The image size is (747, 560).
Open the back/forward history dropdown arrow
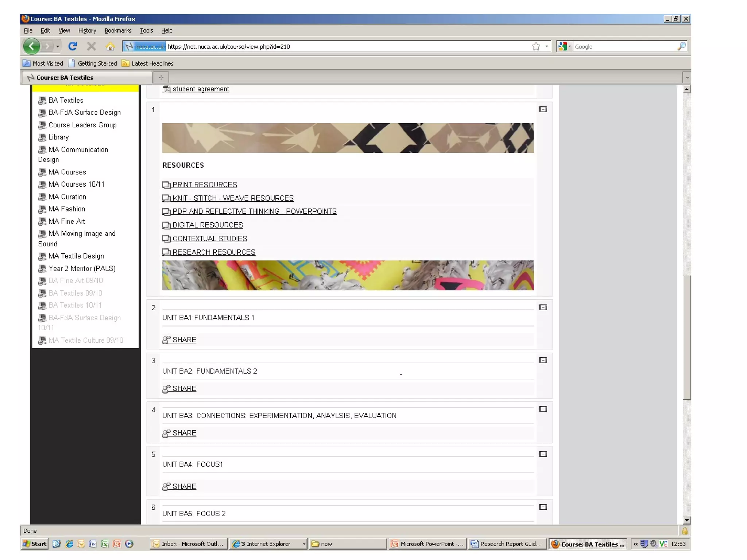coord(58,46)
